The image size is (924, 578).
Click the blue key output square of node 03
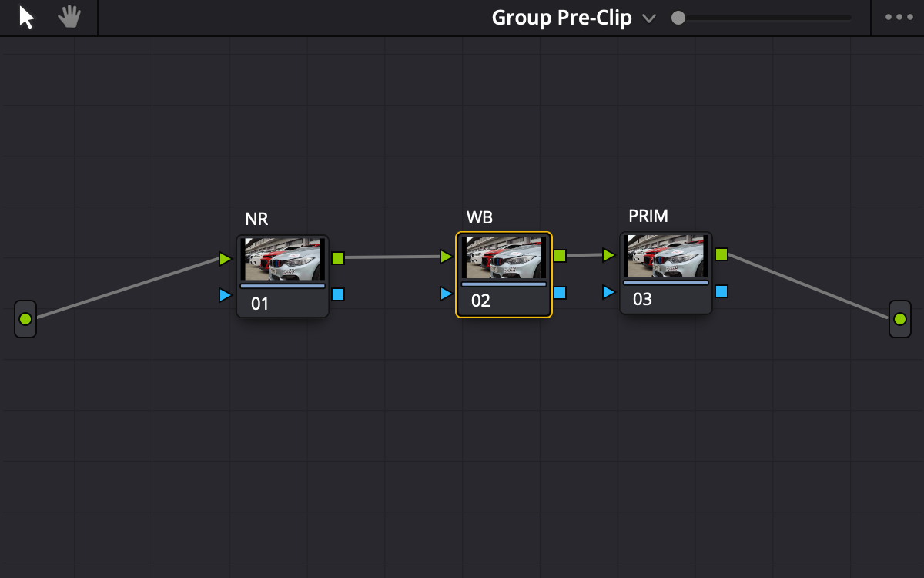click(x=721, y=293)
